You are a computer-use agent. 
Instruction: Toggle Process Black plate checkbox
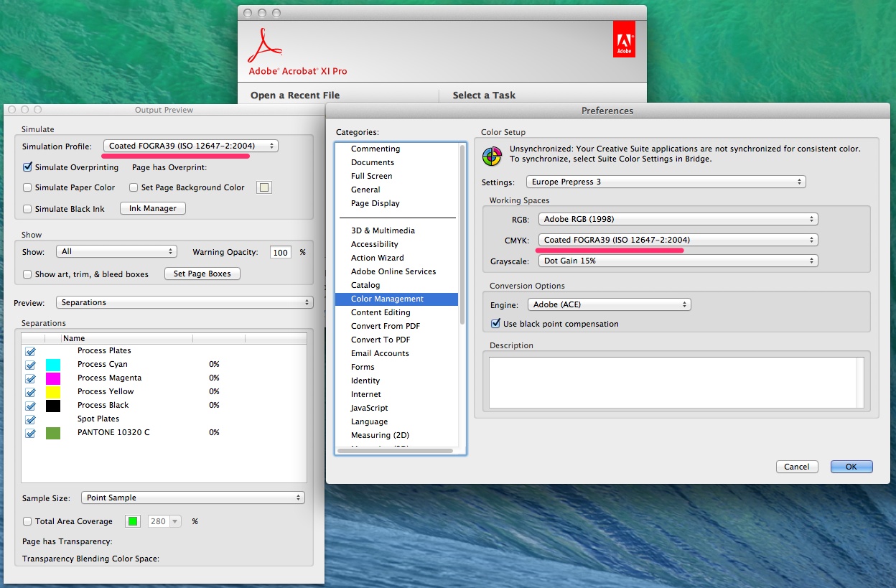[x=30, y=406]
